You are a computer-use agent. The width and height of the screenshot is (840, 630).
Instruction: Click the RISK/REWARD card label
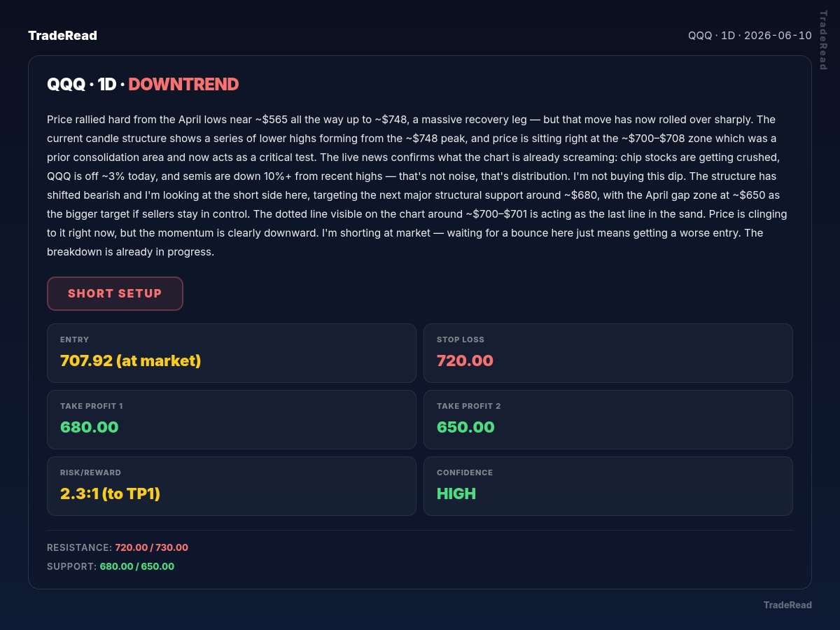pyautogui.click(x=90, y=472)
